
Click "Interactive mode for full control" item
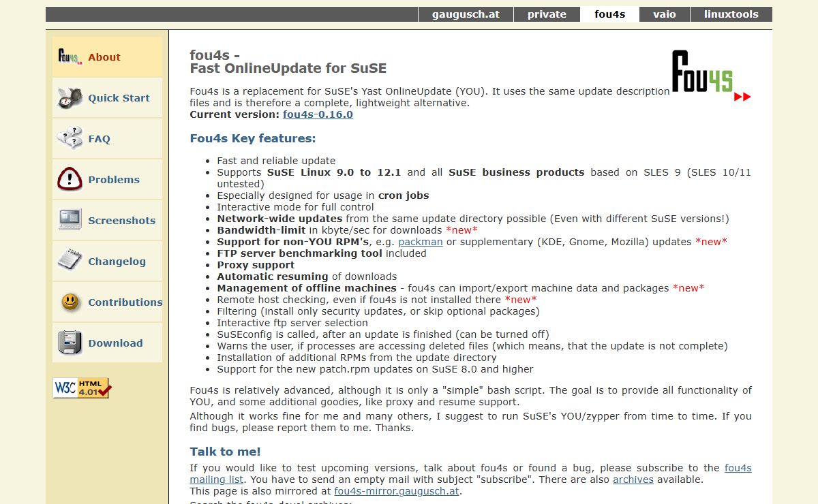(295, 207)
